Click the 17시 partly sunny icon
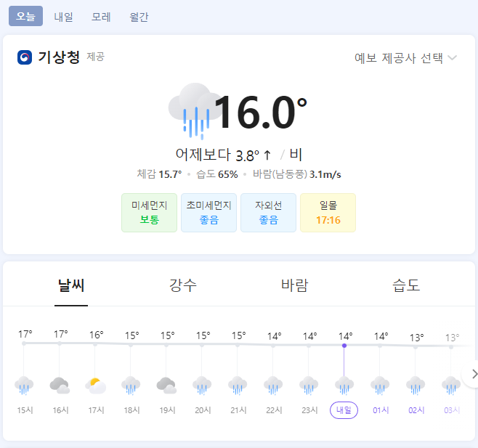The height and width of the screenshot is (448, 478). click(95, 385)
